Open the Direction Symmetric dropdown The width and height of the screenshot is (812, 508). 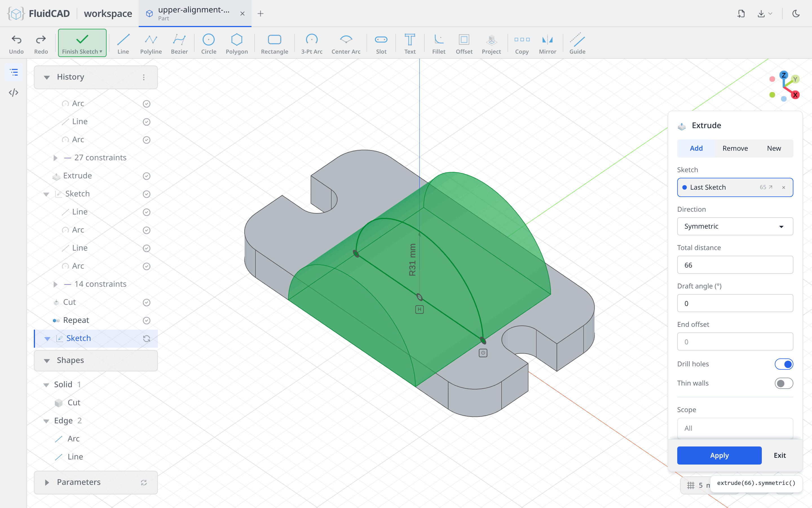click(735, 226)
